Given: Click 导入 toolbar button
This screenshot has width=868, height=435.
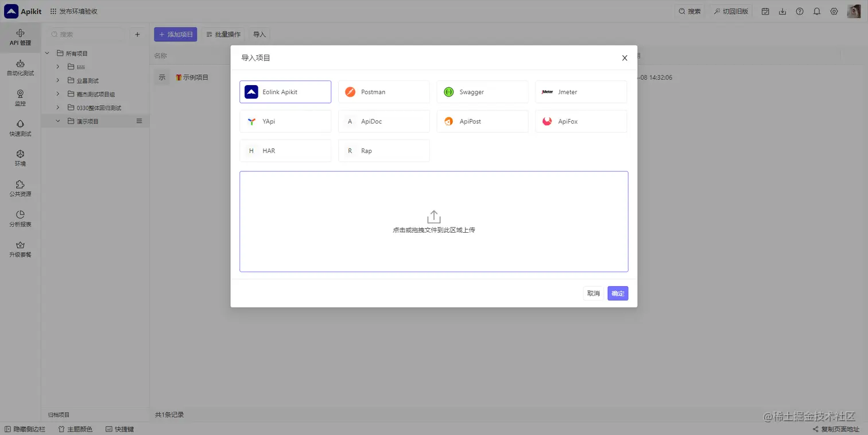Looking at the screenshot, I should pyautogui.click(x=259, y=34).
